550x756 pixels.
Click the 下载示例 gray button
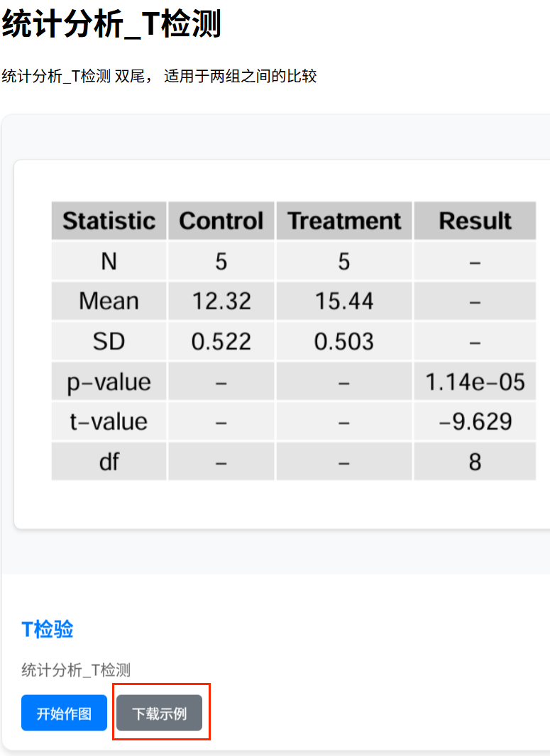pyautogui.click(x=159, y=713)
